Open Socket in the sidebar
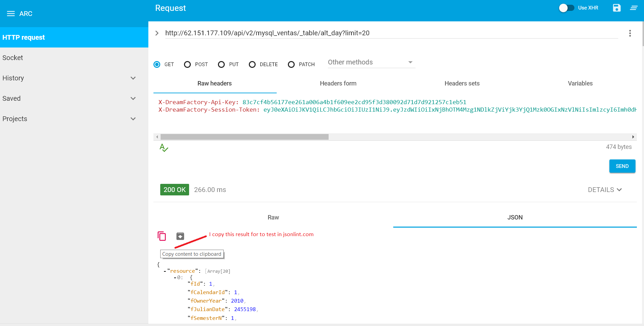 click(74, 58)
